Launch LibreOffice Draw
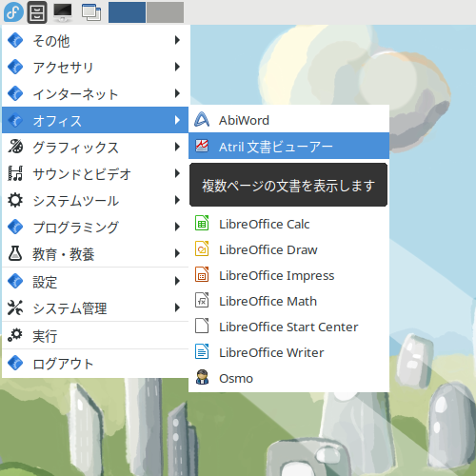This screenshot has height=476, width=476. click(x=288, y=249)
